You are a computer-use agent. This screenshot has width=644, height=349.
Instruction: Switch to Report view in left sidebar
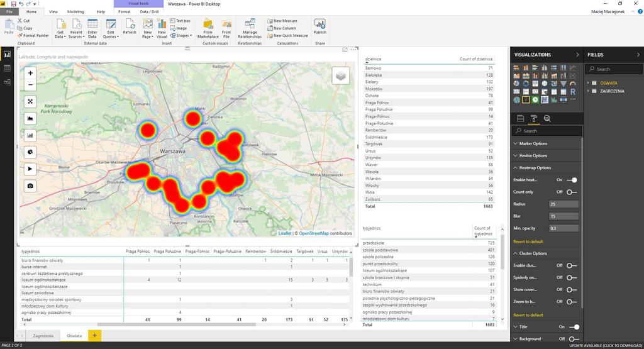(x=7, y=54)
